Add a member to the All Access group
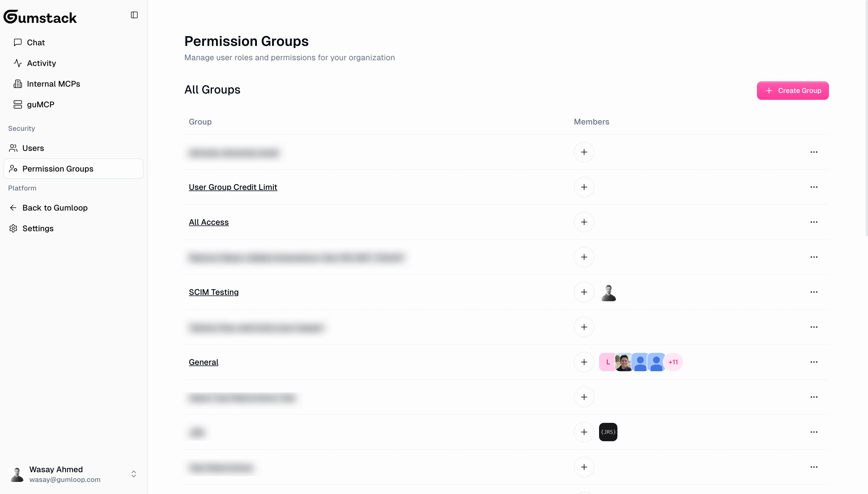868x494 pixels. (584, 222)
